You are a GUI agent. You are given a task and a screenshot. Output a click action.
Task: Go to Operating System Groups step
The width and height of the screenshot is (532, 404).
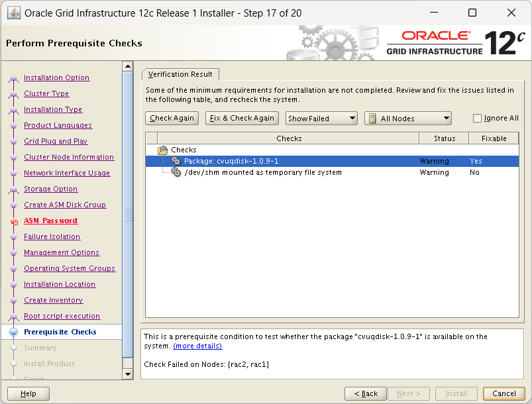70,268
